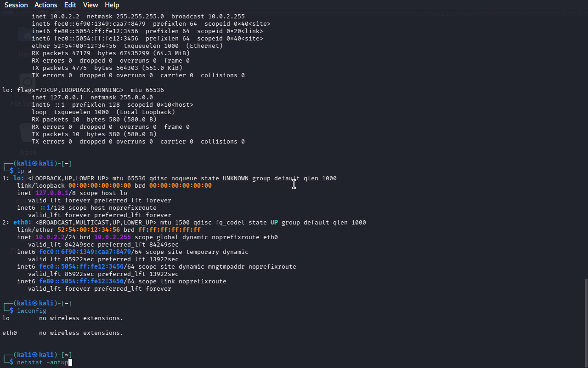Click the orange ff:ff:ff:ff:ff:ff broadcast MAC

(x=170, y=230)
